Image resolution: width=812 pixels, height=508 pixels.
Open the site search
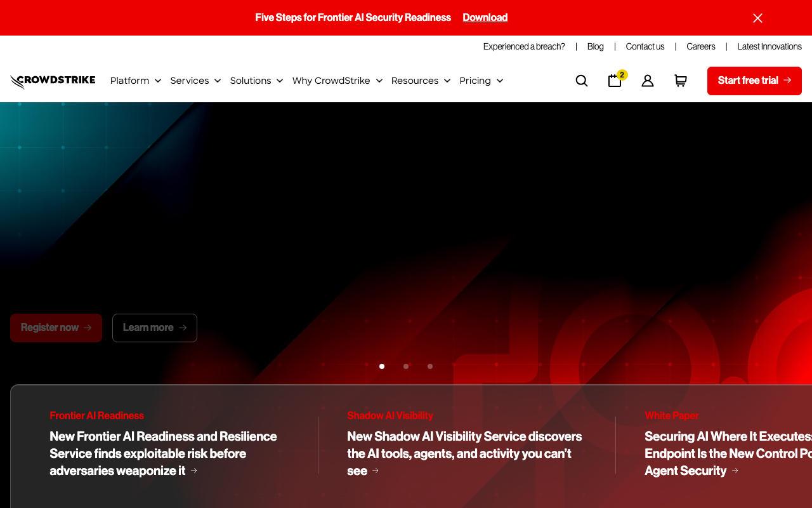[581, 81]
